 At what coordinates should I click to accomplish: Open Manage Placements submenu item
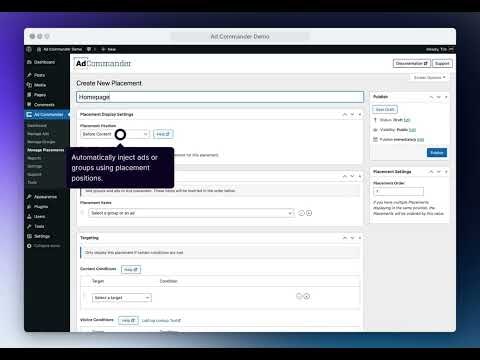pyautogui.click(x=46, y=150)
